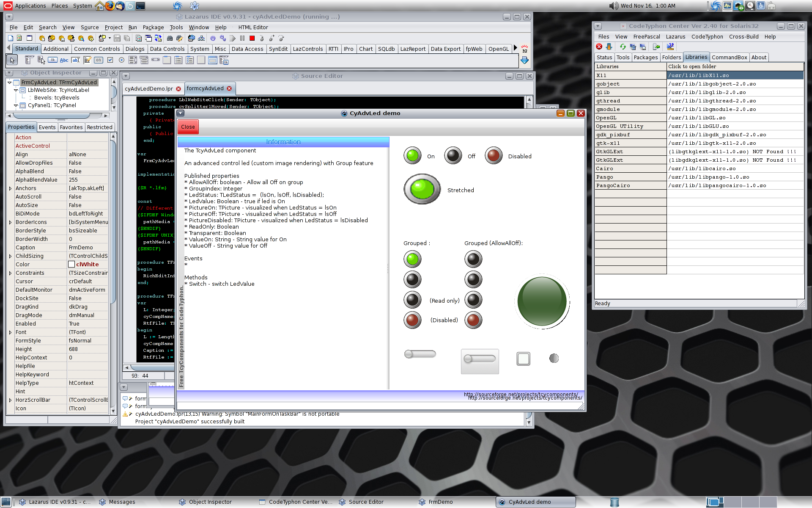This screenshot has height=508, width=812.
Task: Toggle the first LED in Grouped (AllowAllOff) column
Action: [x=473, y=259]
